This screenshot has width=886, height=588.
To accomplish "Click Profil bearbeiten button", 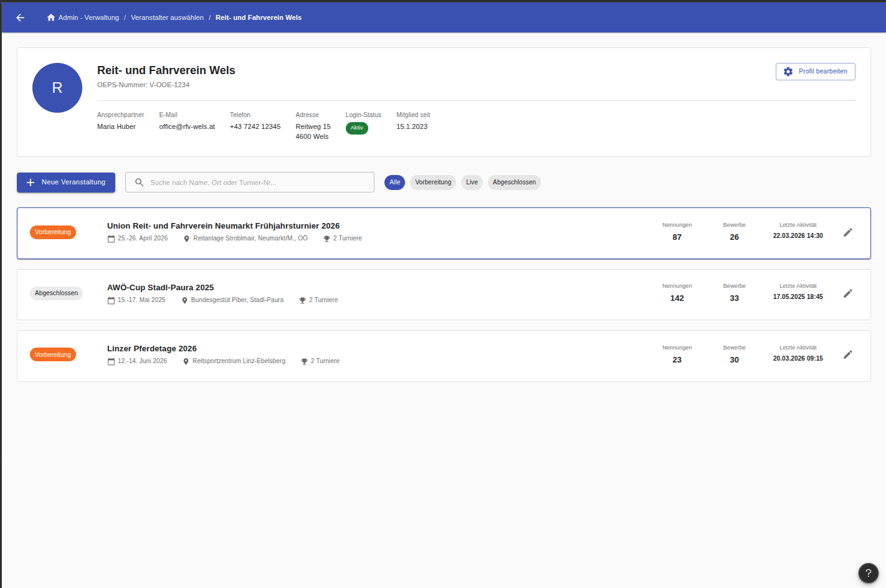I will [815, 72].
